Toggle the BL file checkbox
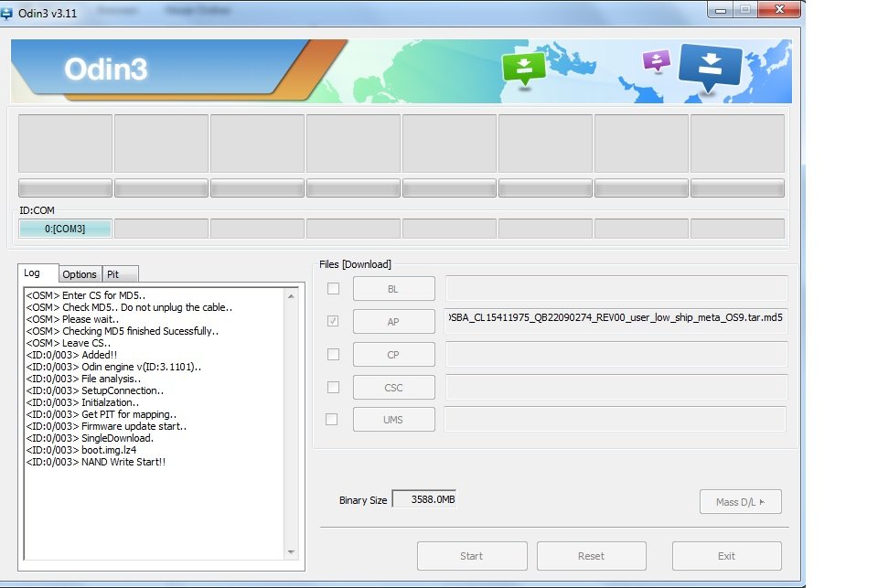Viewport: 878px width, 588px height. [333, 288]
